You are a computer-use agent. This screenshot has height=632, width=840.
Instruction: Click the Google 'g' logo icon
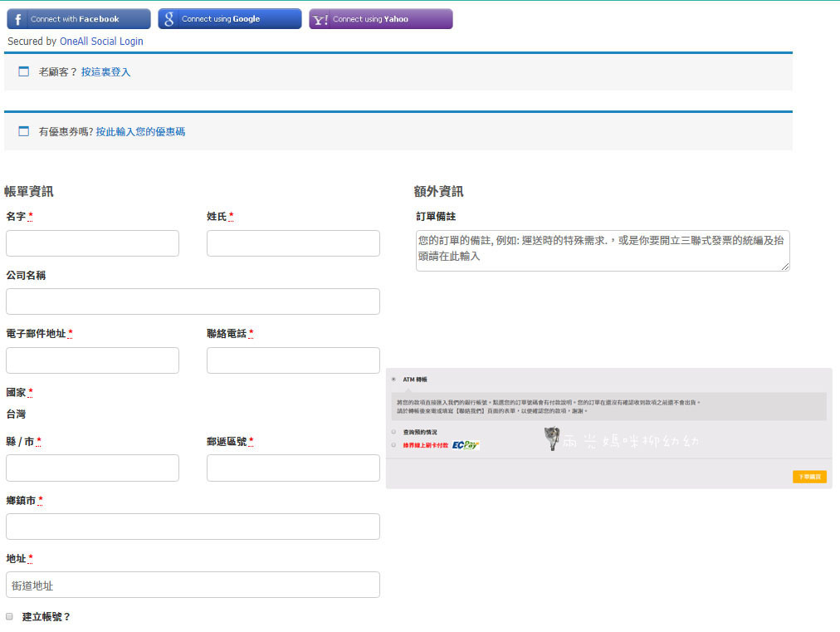point(169,19)
